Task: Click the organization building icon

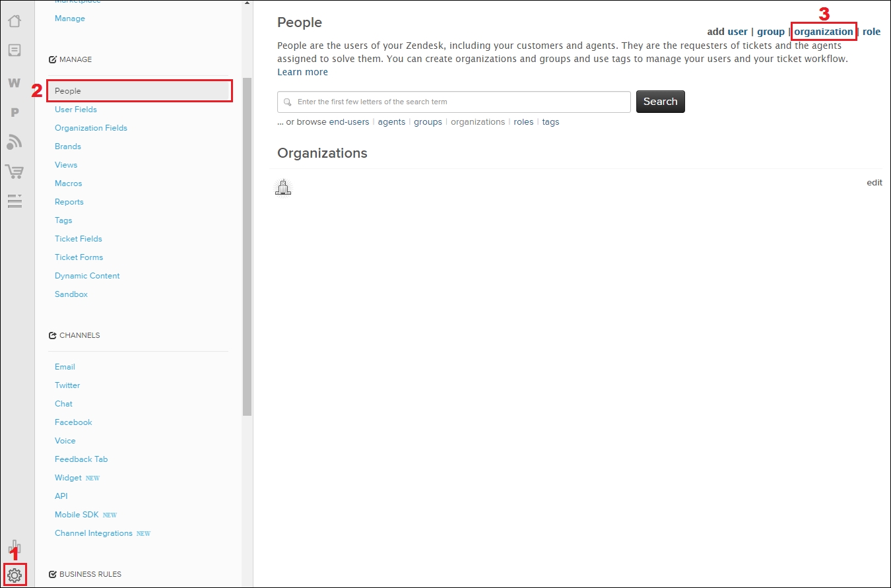Action: pyautogui.click(x=283, y=187)
